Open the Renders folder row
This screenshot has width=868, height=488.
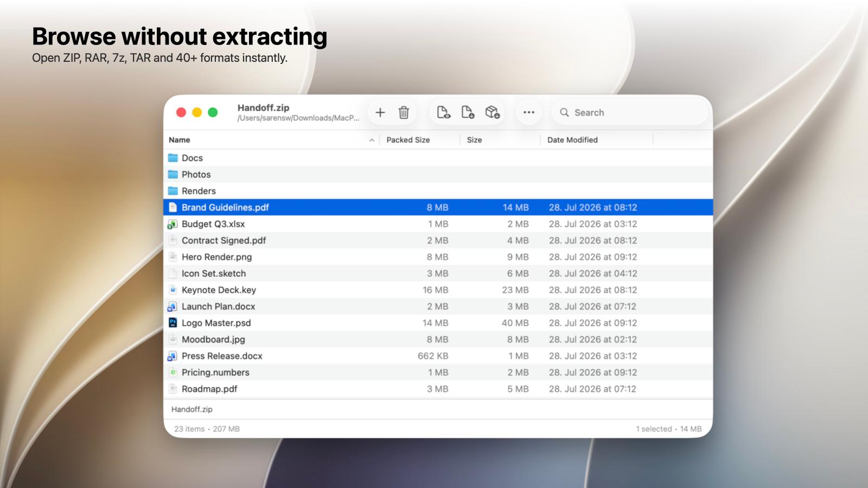click(438, 191)
